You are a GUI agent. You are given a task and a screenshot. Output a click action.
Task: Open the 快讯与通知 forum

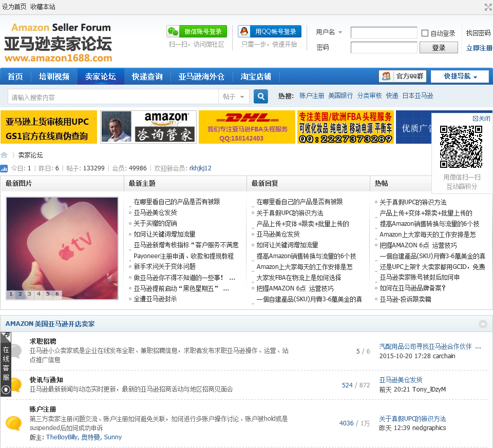pyautogui.click(x=46, y=380)
